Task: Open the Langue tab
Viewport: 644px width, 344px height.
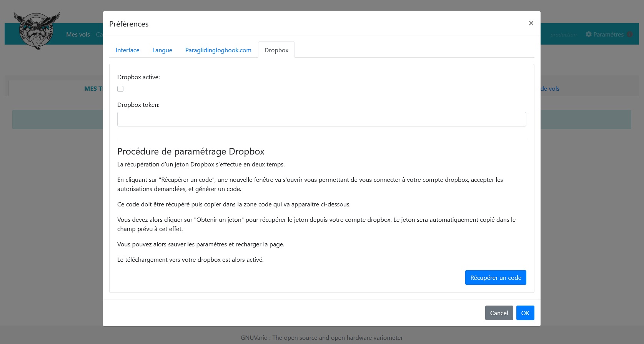Action: tap(162, 50)
